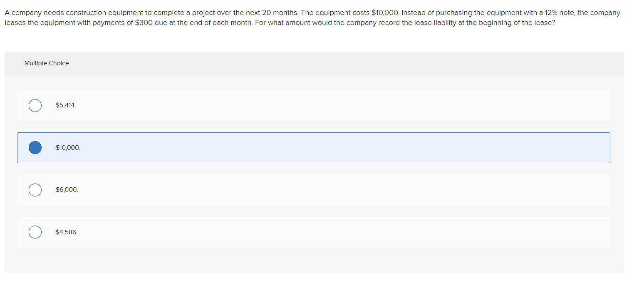The image size is (644, 293).
Task: Click the empty radio circle next to $5,414
Action: coord(35,105)
